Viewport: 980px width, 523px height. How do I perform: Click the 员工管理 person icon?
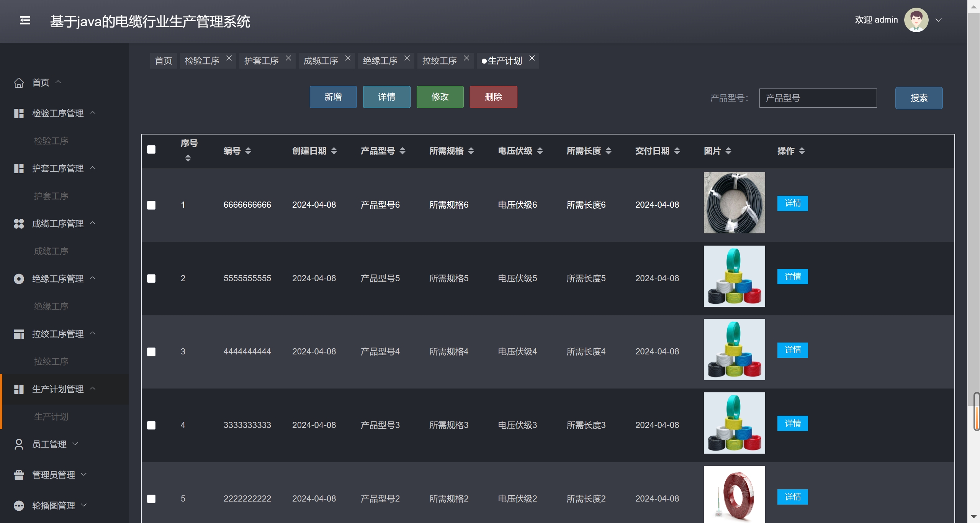(x=19, y=444)
